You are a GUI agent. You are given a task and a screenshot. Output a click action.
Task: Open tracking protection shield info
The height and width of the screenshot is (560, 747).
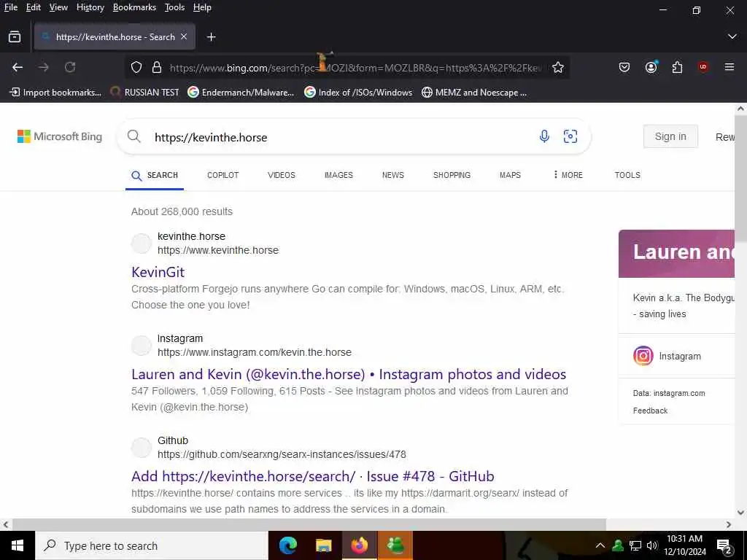coord(136,68)
